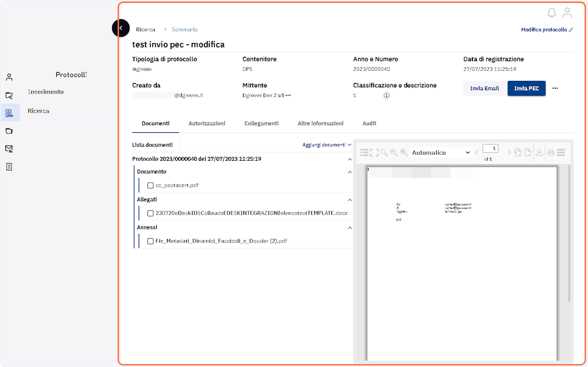This screenshot has width=588, height=367.
Task: Click the second page-arrow icon in PDF toolbar
Action: coord(528,153)
